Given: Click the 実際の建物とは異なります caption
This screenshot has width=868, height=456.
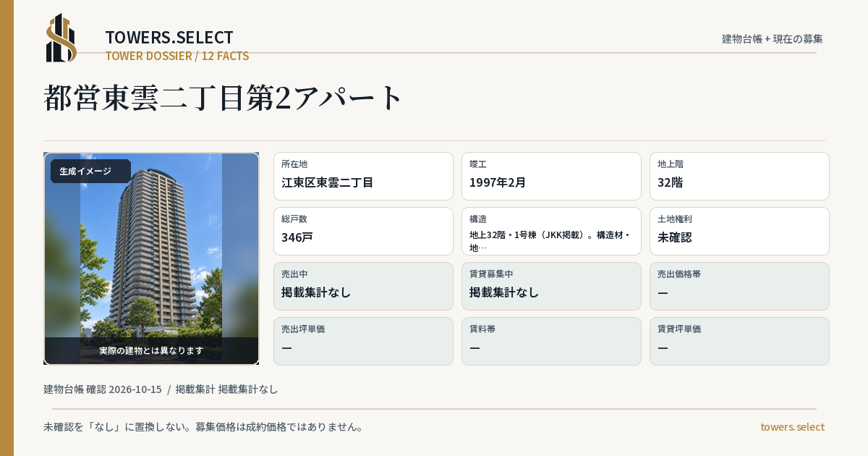Looking at the screenshot, I should tap(151, 350).
